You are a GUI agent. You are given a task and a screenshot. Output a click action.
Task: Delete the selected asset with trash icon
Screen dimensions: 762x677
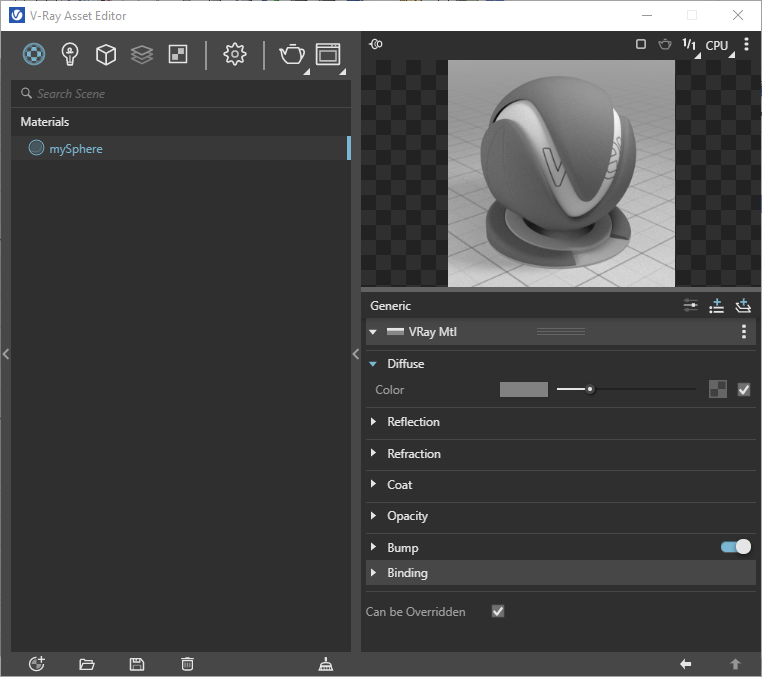188,664
